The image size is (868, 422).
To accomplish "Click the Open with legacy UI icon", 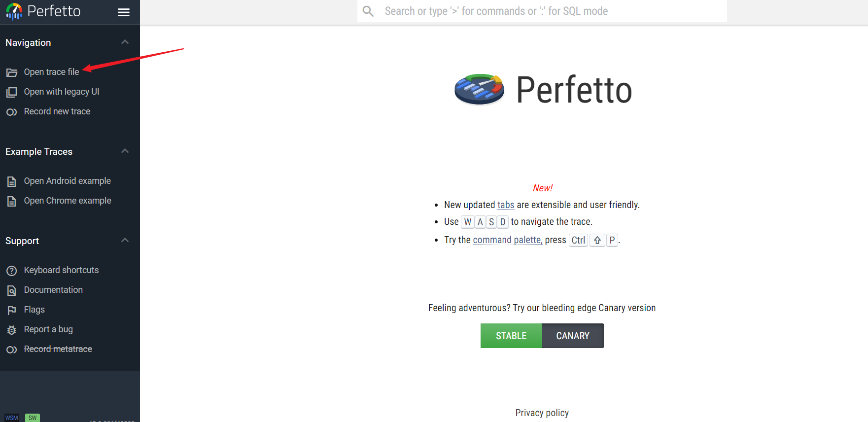I will click(x=12, y=92).
